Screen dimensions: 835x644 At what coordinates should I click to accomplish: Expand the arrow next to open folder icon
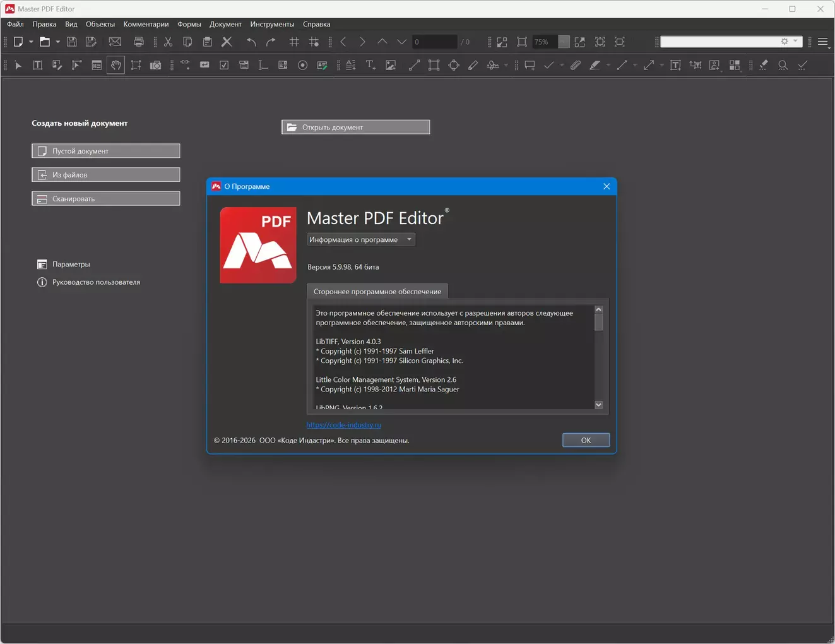click(57, 42)
